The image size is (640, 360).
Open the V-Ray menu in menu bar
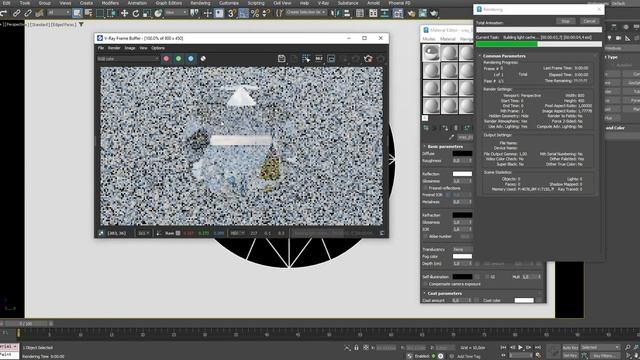pyautogui.click(x=323, y=3)
